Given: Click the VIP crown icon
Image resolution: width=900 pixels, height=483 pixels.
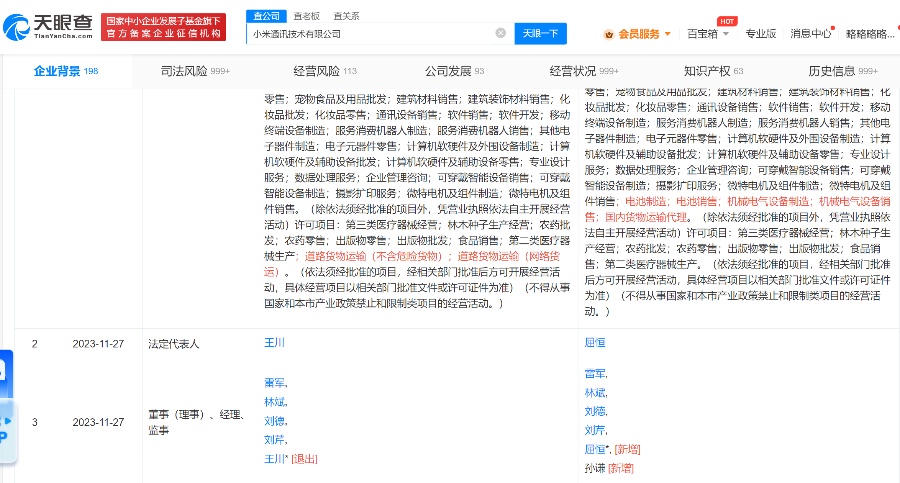Looking at the screenshot, I should point(609,34).
